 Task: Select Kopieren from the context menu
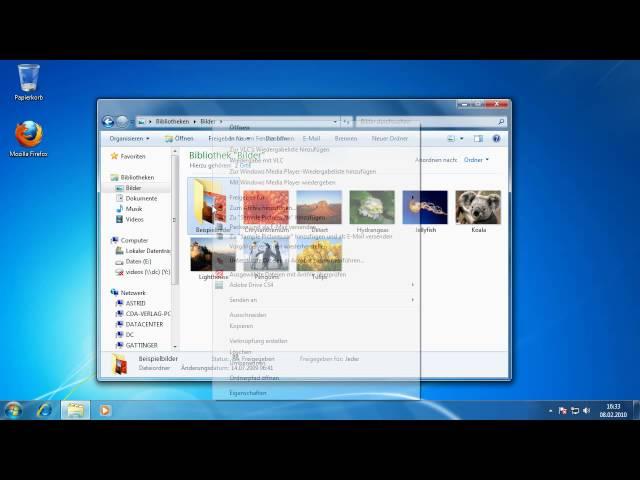(x=241, y=326)
